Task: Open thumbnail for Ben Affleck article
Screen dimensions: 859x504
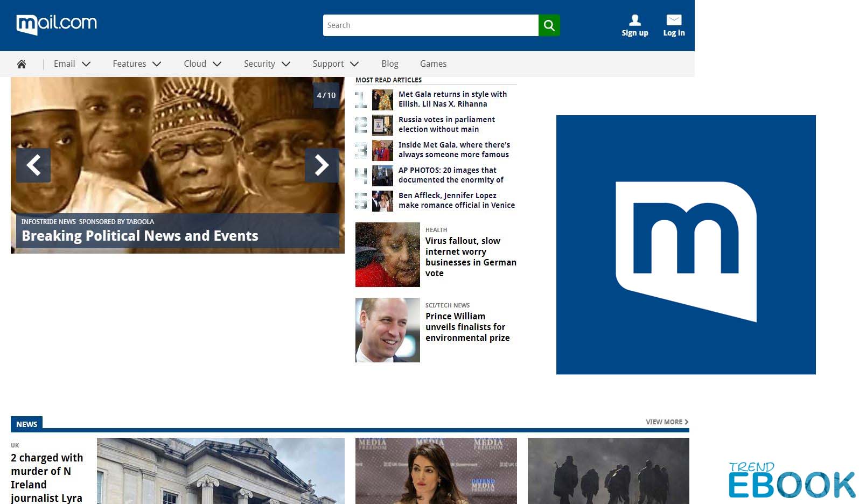Action: pos(382,201)
